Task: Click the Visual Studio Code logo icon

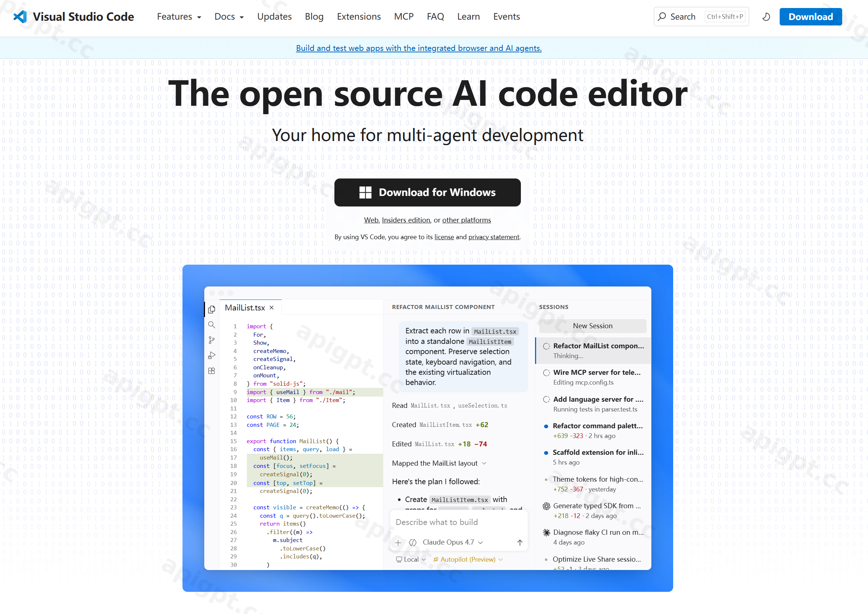Action: [x=20, y=17]
